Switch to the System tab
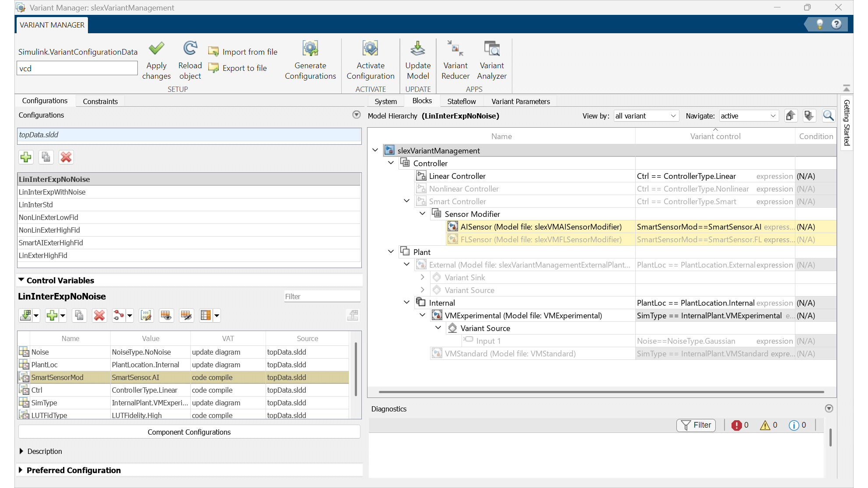 (x=385, y=101)
